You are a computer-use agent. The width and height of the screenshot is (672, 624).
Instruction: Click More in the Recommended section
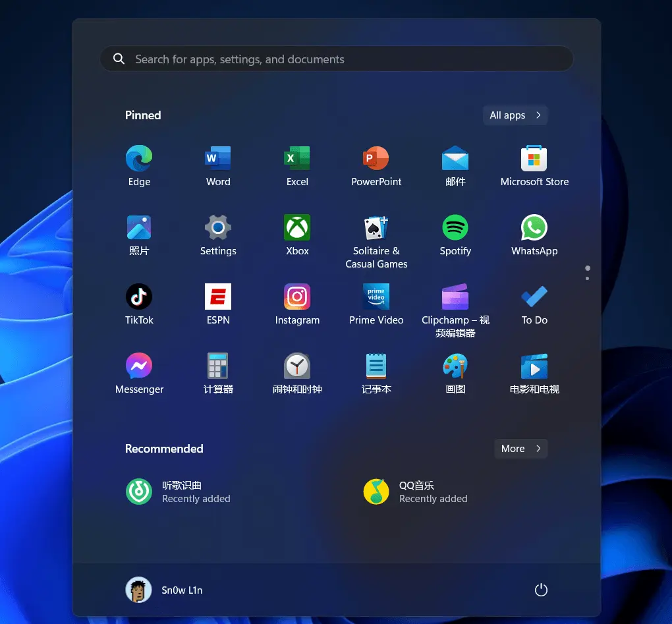520,448
